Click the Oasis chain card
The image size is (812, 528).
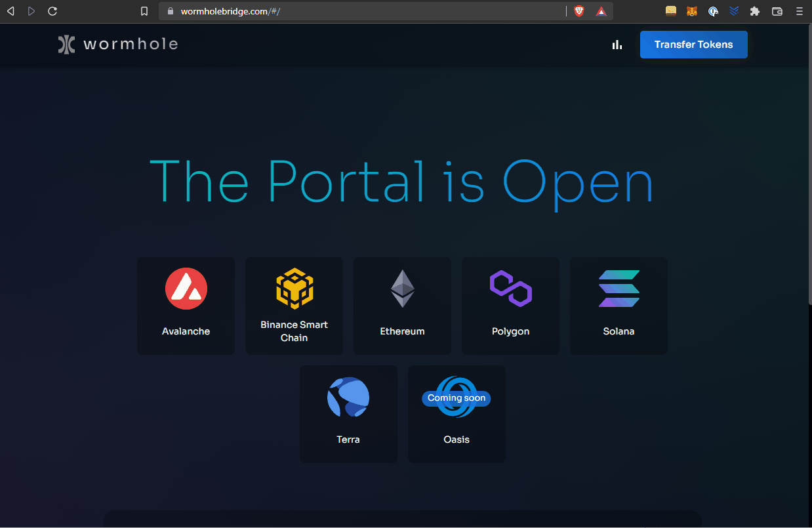[x=457, y=414]
